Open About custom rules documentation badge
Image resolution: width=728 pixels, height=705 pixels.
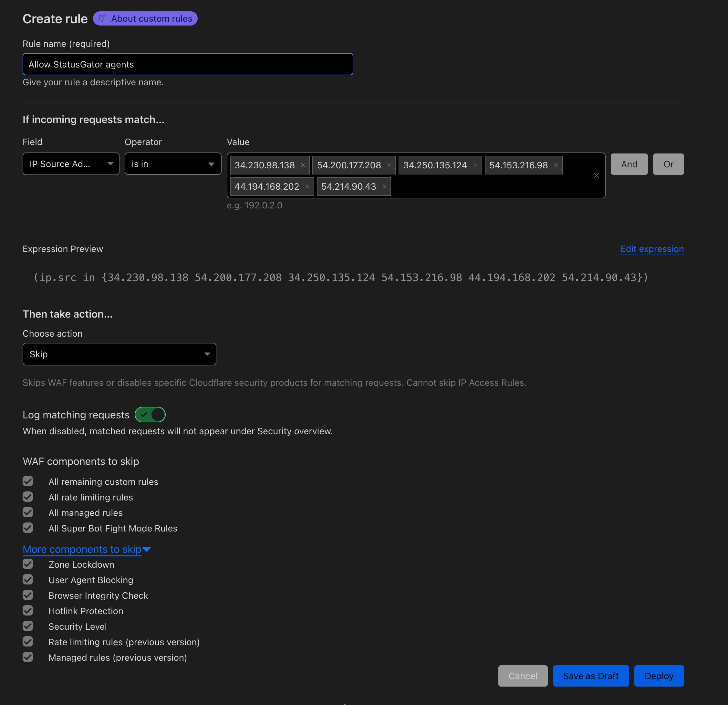coord(145,19)
